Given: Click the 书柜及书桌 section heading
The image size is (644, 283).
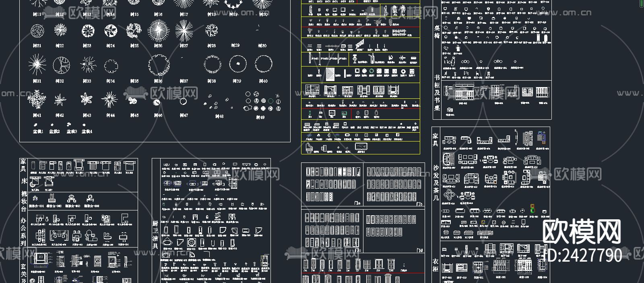Looking at the screenshot, I should [437, 93].
